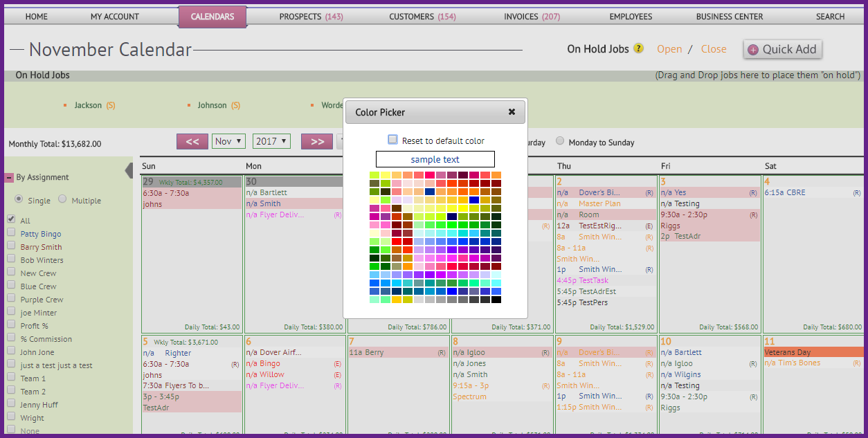Open the INVOICES menu
Screen dimensions: 868x438
pos(532,17)
